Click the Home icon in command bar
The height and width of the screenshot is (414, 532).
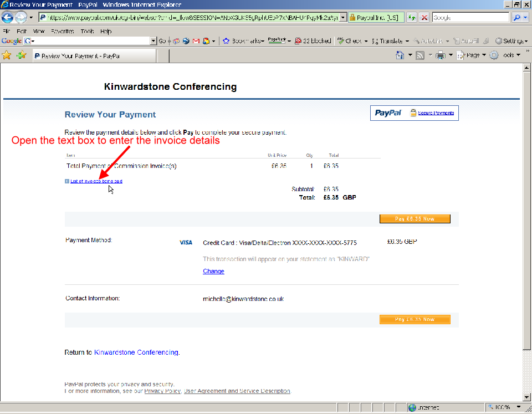tap(400, 55)
